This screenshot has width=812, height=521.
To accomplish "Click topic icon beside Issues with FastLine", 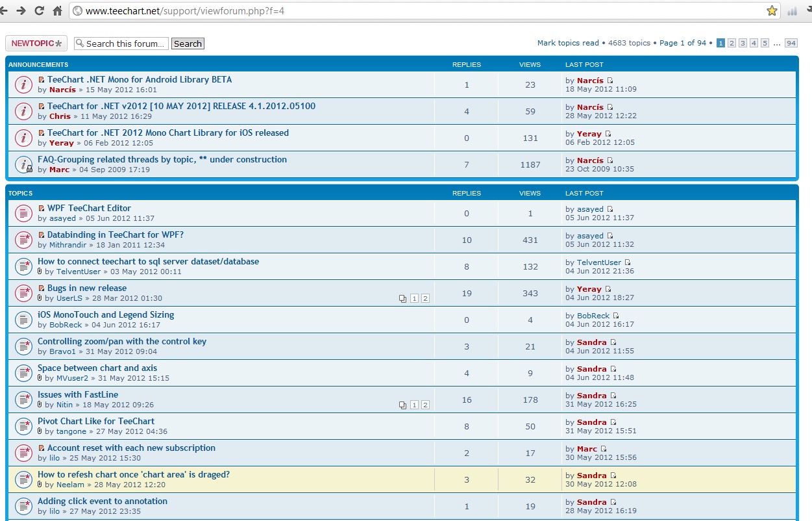I will 23,400.
